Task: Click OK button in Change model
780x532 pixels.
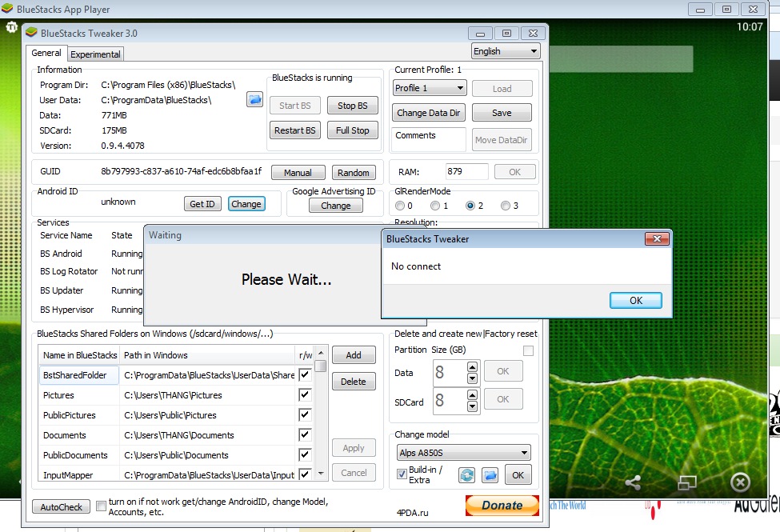Action: click(518, 475)
